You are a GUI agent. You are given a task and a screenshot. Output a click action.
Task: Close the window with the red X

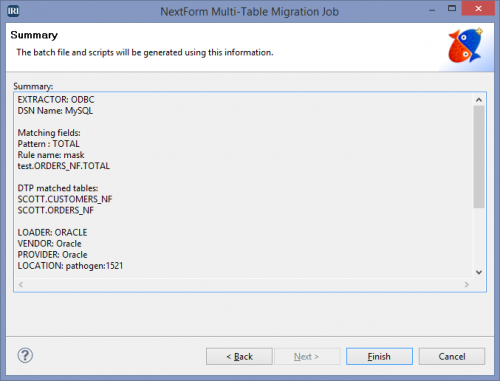coord(478,8)
